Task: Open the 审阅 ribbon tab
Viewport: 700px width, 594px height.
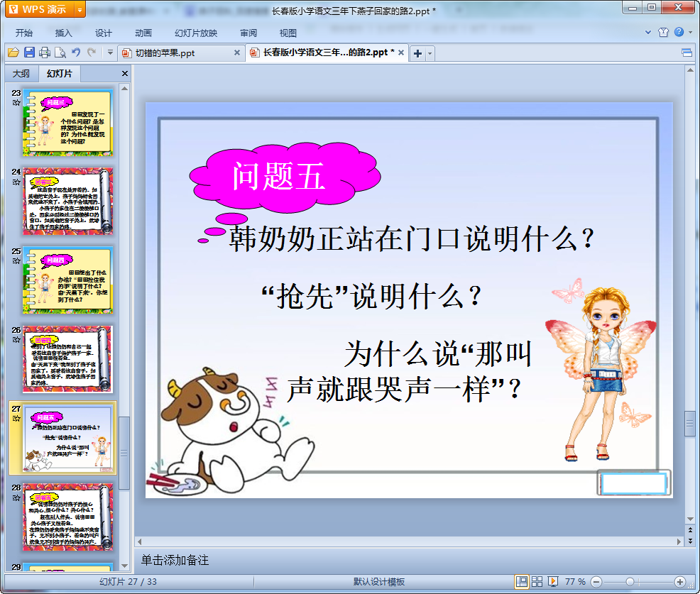Action: pos(248,33)
